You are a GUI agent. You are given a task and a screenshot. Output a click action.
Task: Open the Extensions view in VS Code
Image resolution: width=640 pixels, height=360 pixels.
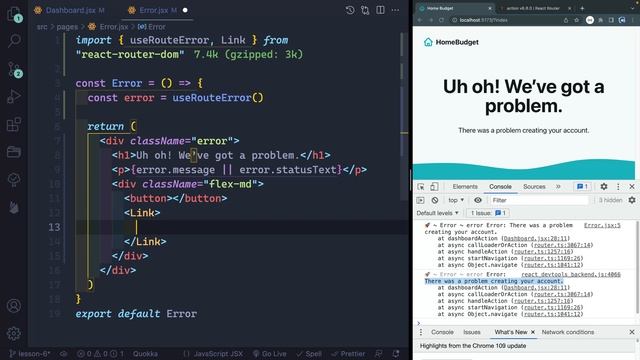pos(14,124)
